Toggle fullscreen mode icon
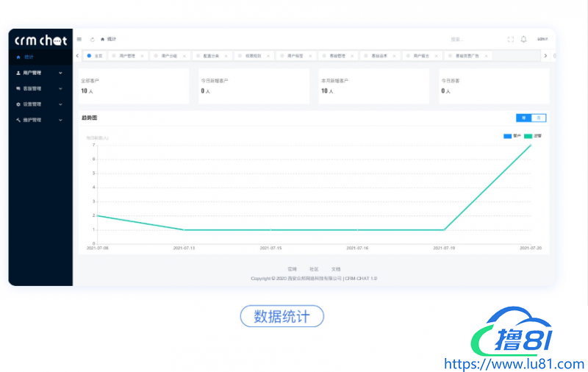Screen dimensions: 588x372 pos(511,39)
